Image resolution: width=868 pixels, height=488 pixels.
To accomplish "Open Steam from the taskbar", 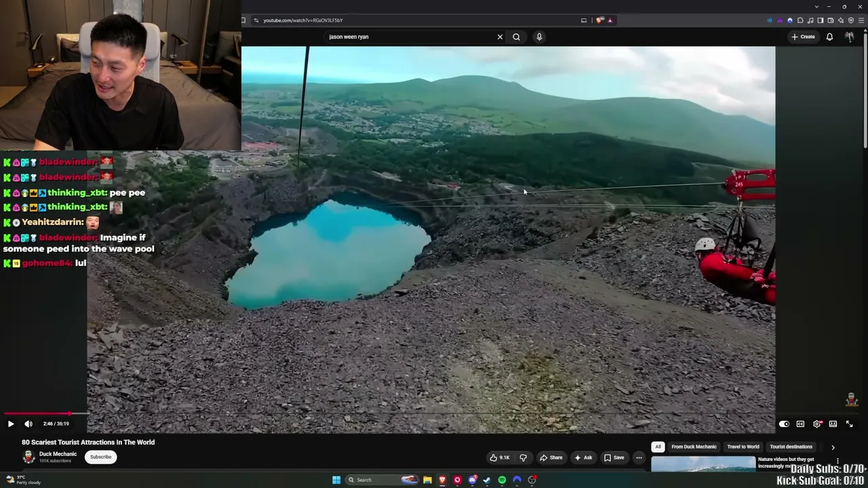I will pyautogui.click(x=487, y=480).
